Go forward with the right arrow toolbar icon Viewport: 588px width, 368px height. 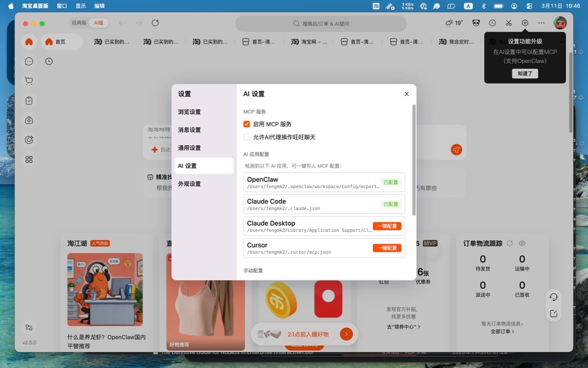[139, 23]
